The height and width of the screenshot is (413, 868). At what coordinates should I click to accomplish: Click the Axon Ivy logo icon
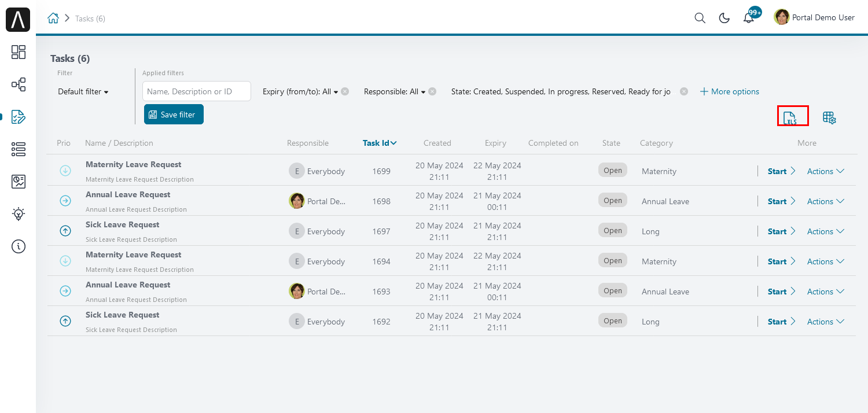(18, 20)
